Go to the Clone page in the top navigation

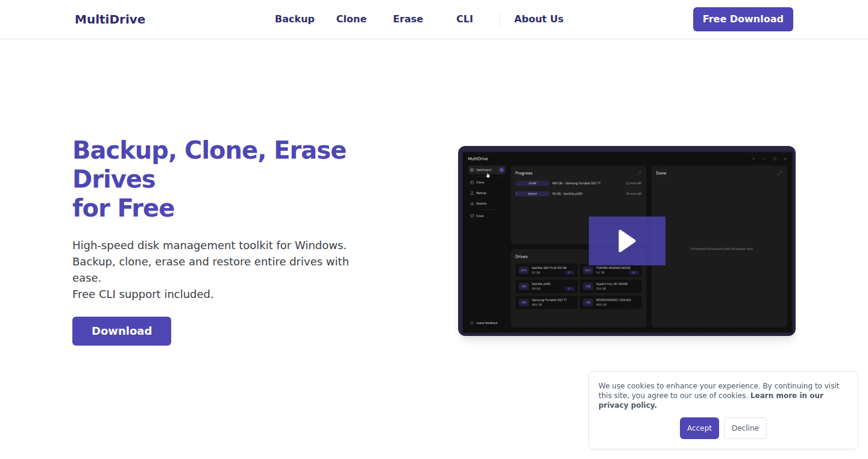(351, 19)
